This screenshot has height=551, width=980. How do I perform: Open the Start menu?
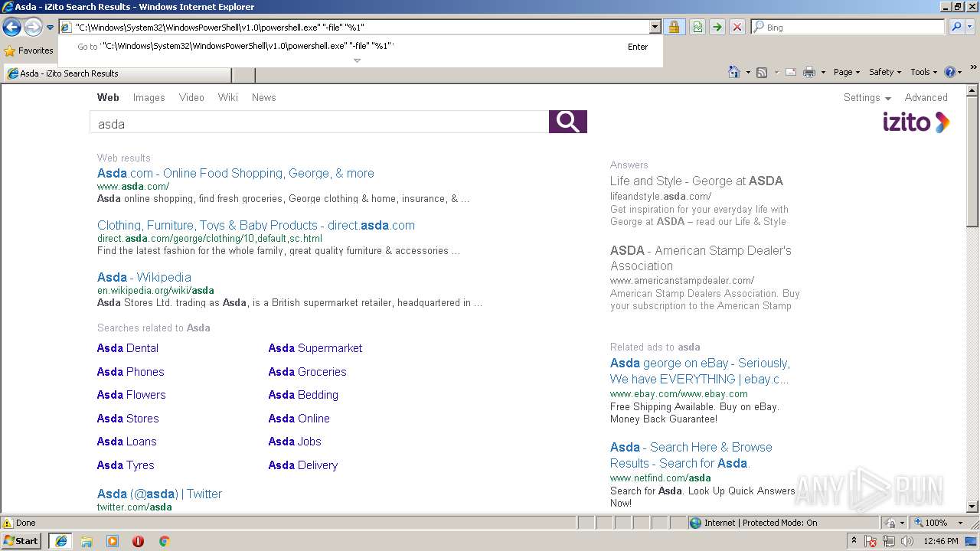(x=21, y=541)
